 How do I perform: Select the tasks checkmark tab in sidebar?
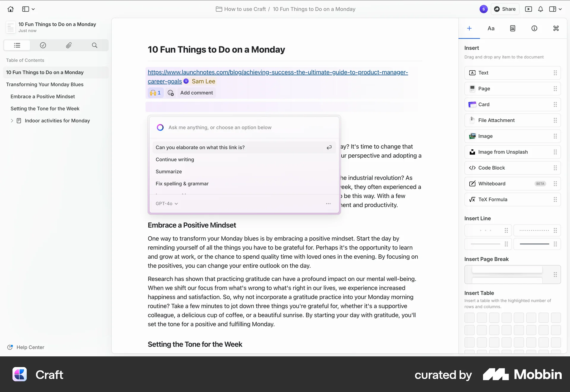[43, 45]
